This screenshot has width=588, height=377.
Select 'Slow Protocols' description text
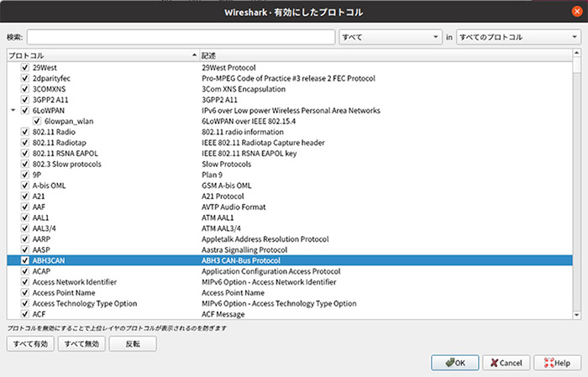[226, 164]
